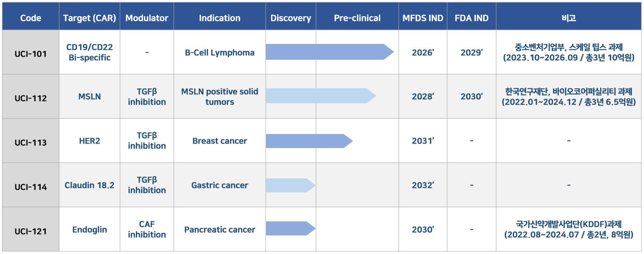
Task: Click the CD19/CD22 Bi-specific target cell
Action: coord(90,53)
